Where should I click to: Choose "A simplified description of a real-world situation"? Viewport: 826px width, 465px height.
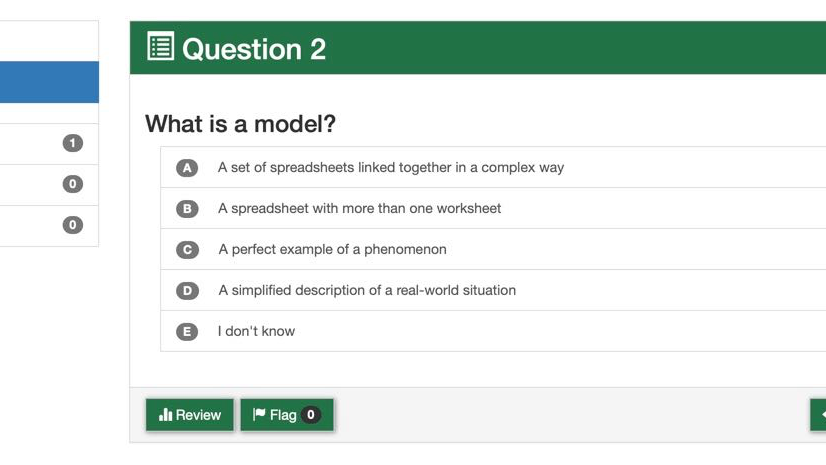(x=367, y=290)
